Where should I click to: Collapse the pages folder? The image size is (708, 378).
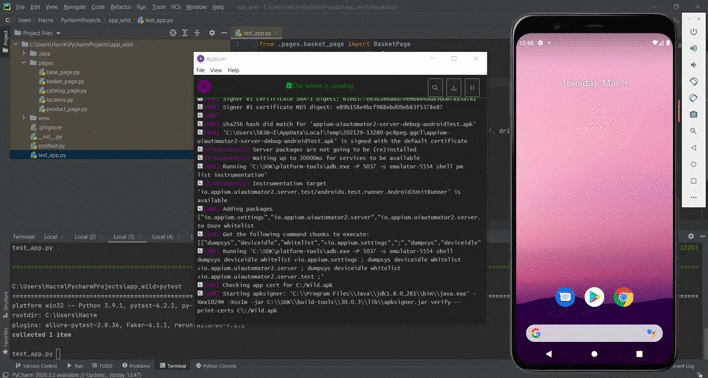24,63
